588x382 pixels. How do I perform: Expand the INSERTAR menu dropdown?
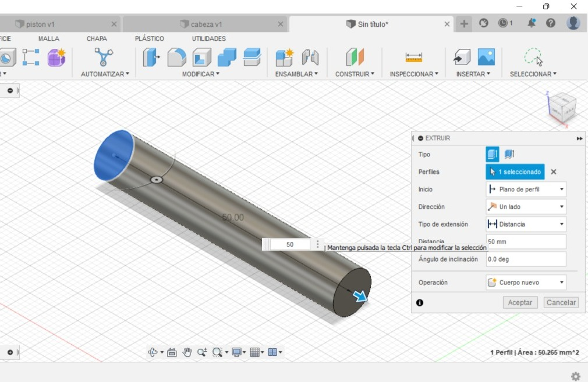pos(473,74)
